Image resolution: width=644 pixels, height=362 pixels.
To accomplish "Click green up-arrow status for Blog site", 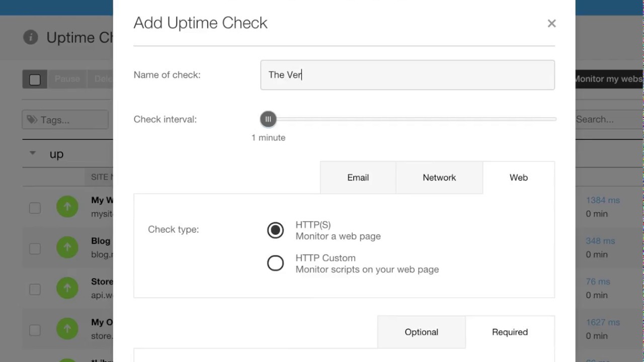I will coord(67,247).
